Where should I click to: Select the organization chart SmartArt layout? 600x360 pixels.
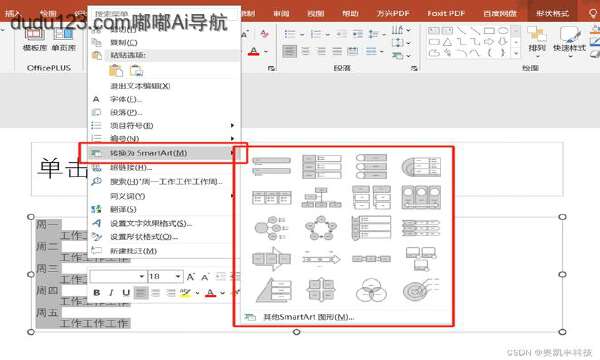pyautogui.click(x=321, y=197)
